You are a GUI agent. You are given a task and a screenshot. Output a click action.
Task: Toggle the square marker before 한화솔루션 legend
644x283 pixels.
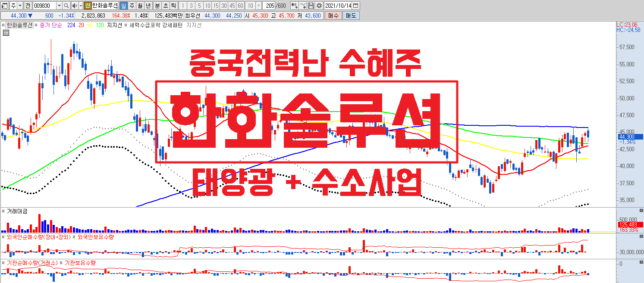(4, 25)
